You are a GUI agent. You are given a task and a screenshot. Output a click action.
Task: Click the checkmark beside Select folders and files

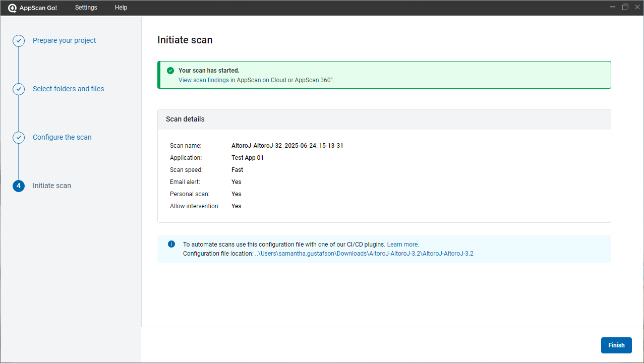tap(19, 89)
